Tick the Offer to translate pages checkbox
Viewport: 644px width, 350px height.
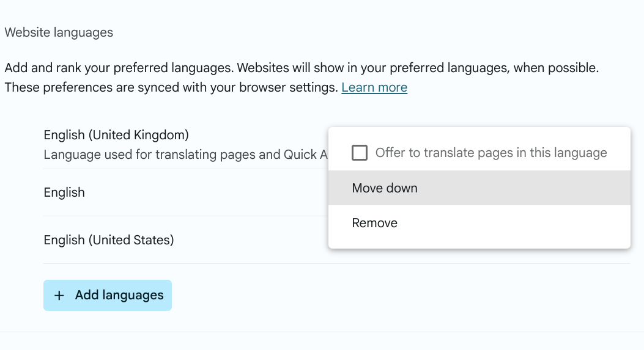(360, 153)
